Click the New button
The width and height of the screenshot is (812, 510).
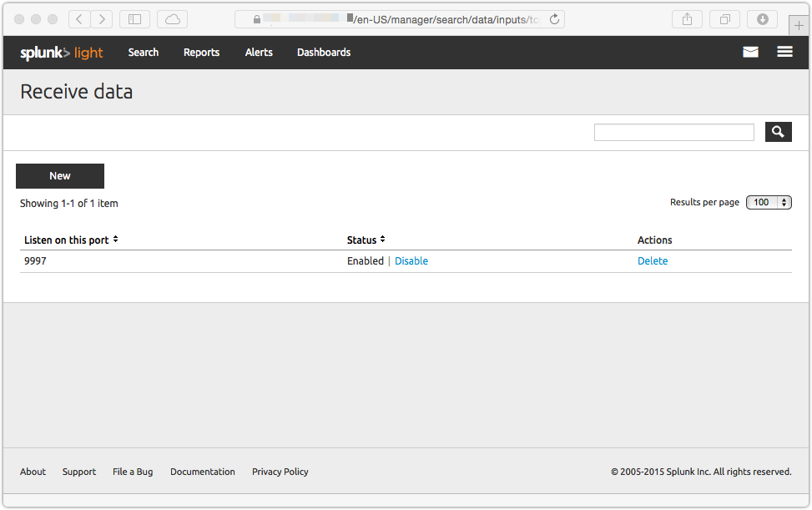[60, 176]
